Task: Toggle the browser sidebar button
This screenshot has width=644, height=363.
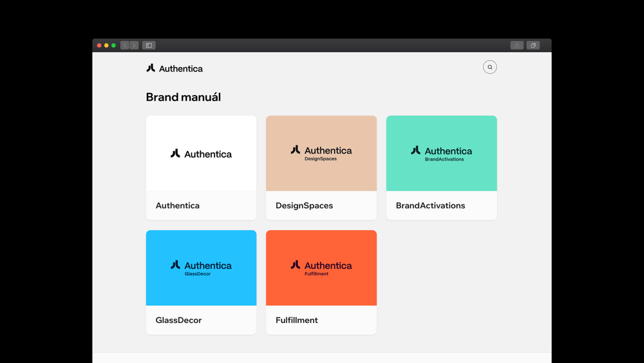Action: (x=149, y=45)
